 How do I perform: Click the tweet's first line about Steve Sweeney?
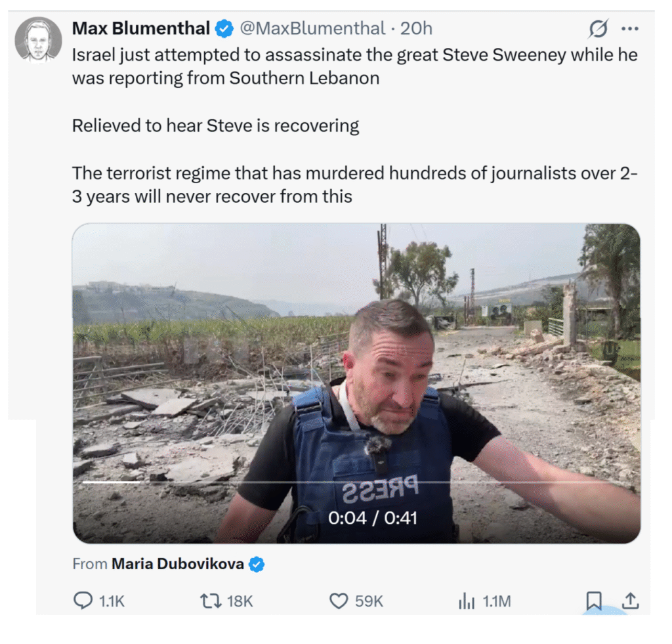[x=354, y=55]
